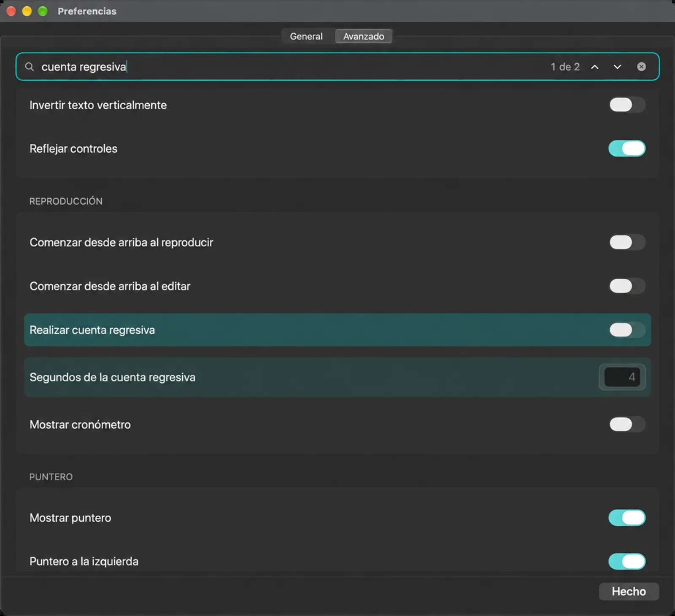Turn off Puntero a la izquierda toggle

pyautogui.click(x=627, y=562)
